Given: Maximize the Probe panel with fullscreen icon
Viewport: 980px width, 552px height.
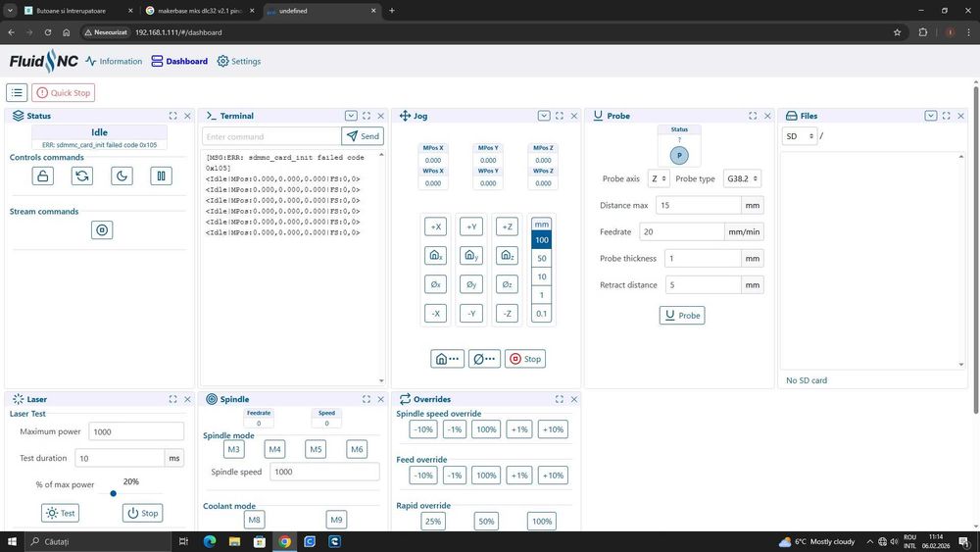Looking at the screenshot, I should (753, 116).
